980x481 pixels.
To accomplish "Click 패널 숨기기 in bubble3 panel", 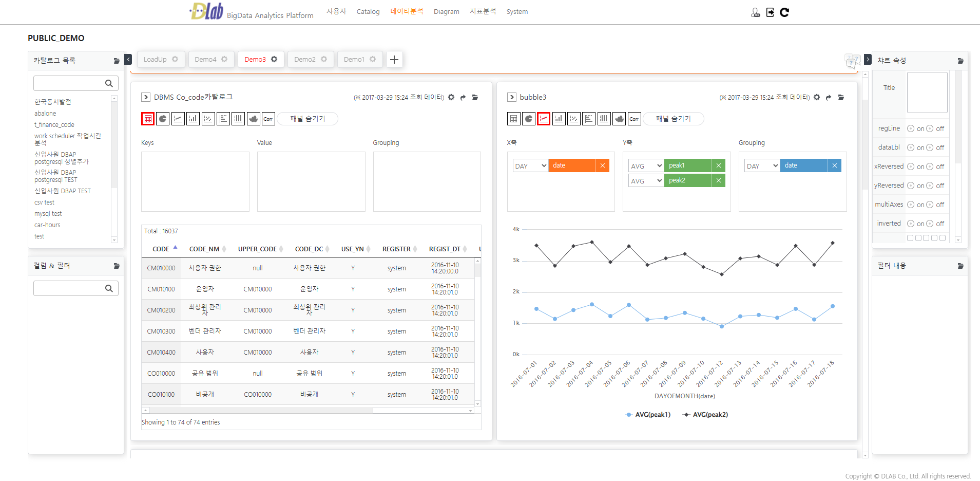I will pyautogui.click(x=674, y=119).
